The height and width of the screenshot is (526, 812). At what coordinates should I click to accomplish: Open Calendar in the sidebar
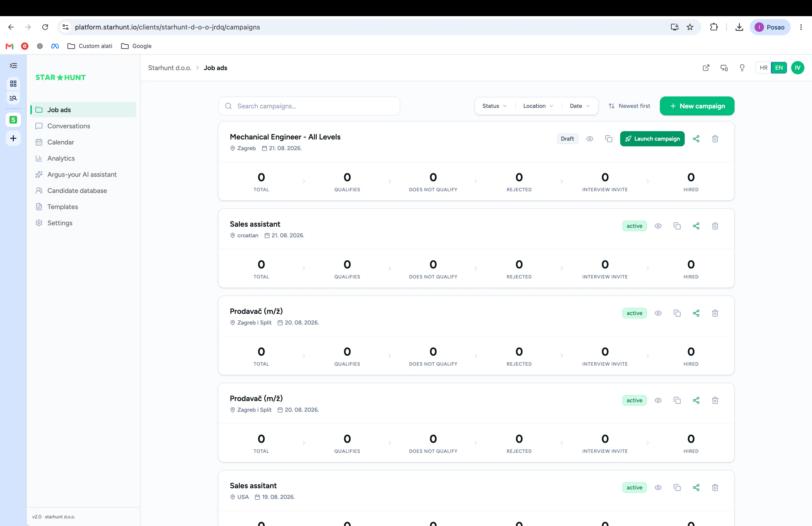point(83,142)
